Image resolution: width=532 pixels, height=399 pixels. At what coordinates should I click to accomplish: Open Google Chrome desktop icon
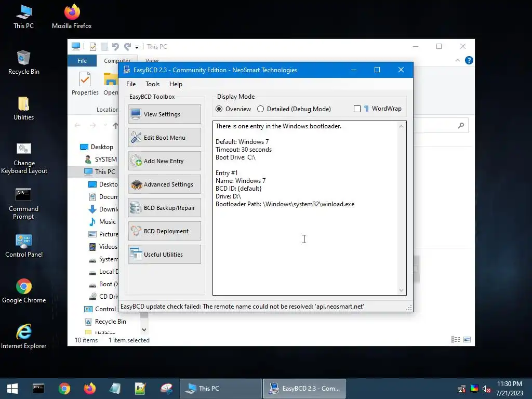pos(24,291)
